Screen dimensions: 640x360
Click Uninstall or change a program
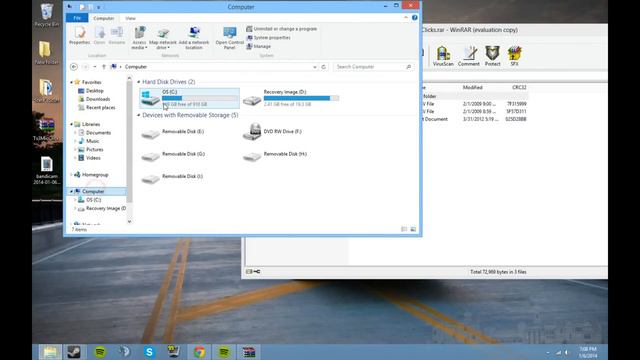click(x=282, y=29)
